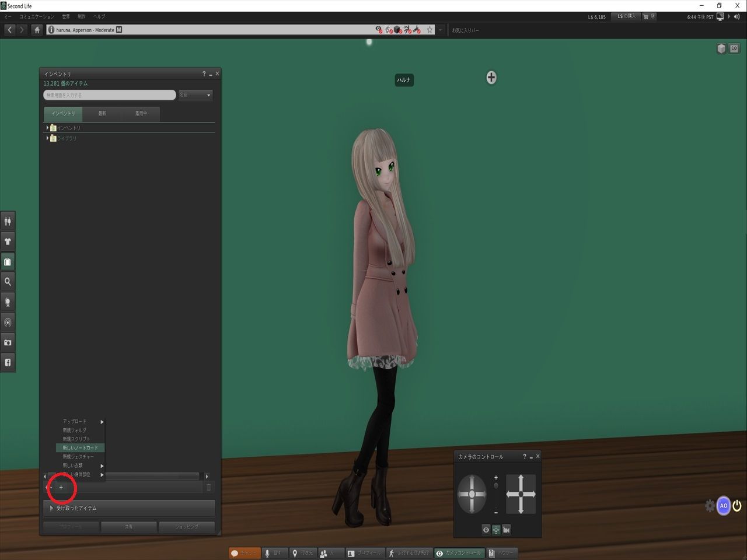
Task: Open the avatar chooser icon in left sidebar
Action: point(8,221)
